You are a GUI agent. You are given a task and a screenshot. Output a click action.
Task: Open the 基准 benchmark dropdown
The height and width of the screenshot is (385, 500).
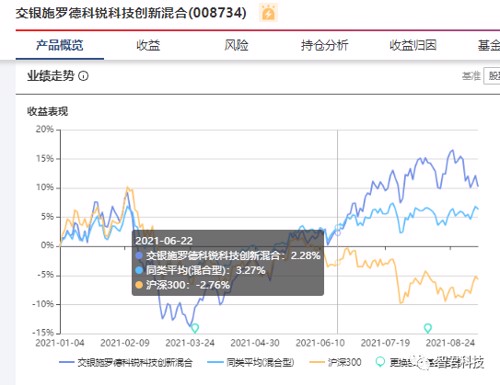coord(492,76)
